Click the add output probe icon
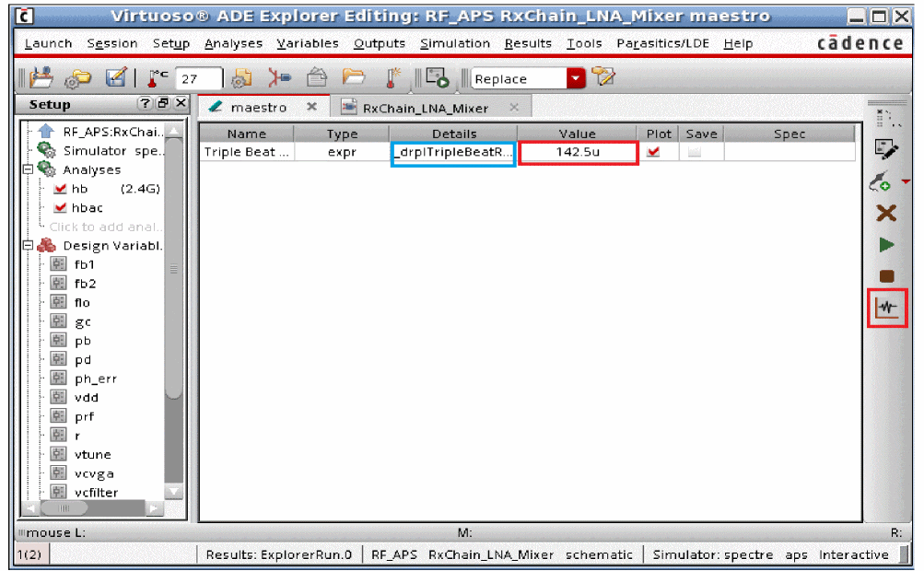Screen dimensions: 924x571 [x=881, y=181]
